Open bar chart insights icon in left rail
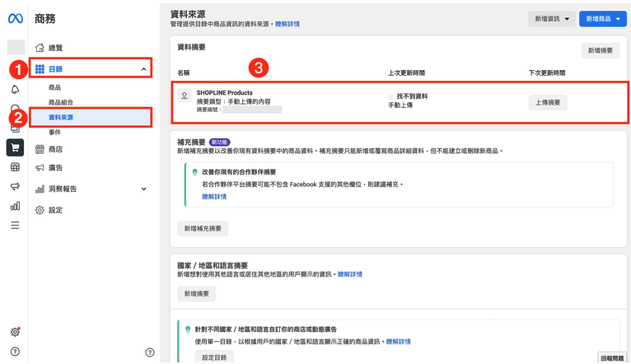 coord(15,206)
